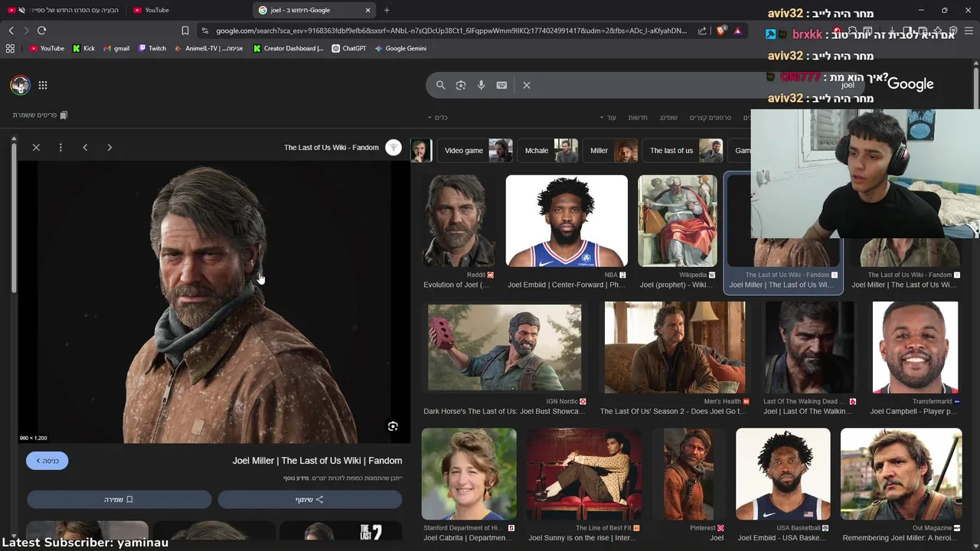Open Wikipedia Joel (prophet) thumbnail

point(678,221)
